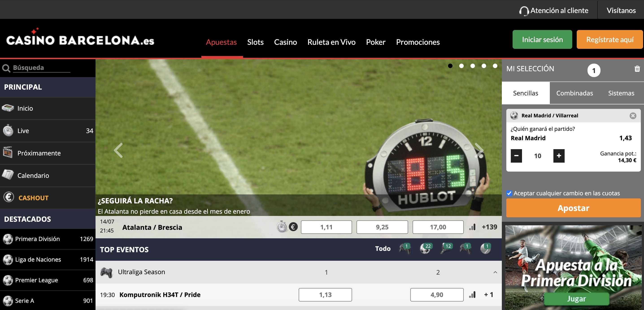This screenshot has width=644, height=310.
Task: Open the Visítanos link
Action: 621,11
